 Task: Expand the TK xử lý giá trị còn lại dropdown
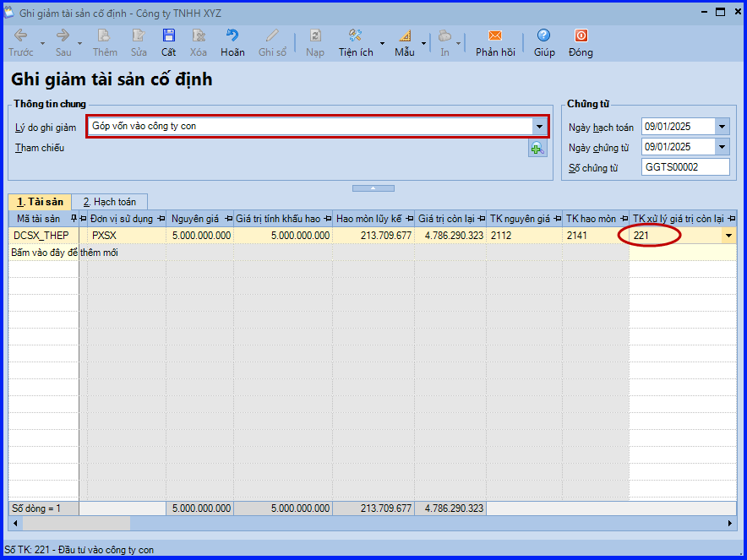tap(728, 236)
